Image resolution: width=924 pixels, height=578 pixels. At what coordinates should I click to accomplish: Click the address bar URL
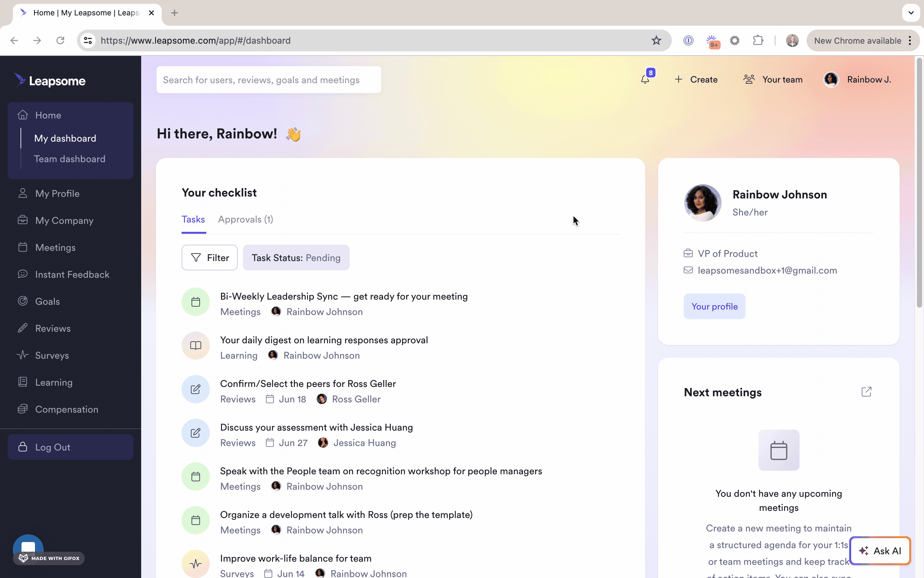click(x=195, y=40)
